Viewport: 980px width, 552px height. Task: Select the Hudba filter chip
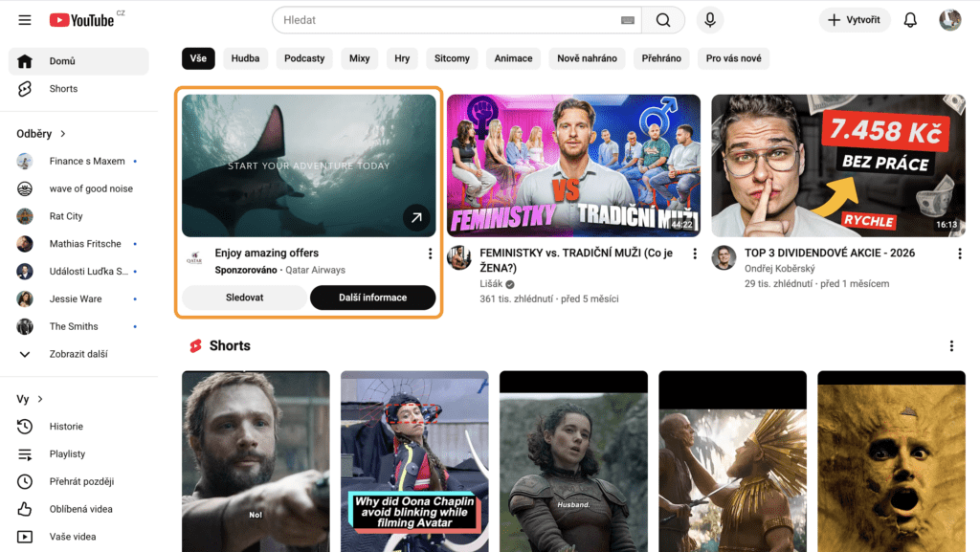(245, 58)
